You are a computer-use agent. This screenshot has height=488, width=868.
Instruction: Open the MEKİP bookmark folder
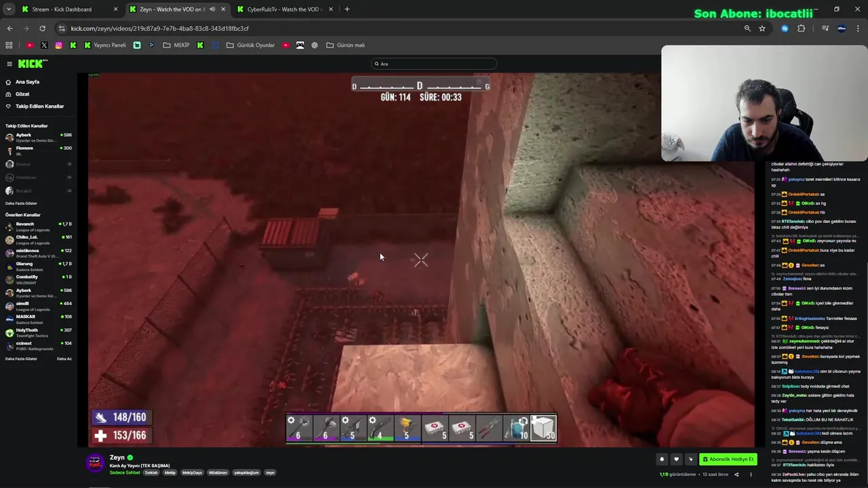176,45
